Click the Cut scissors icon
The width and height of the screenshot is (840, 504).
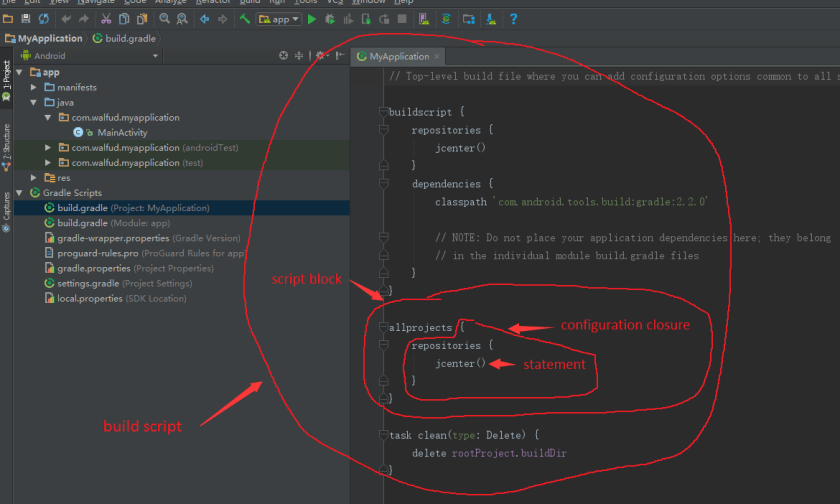(106, 19)
